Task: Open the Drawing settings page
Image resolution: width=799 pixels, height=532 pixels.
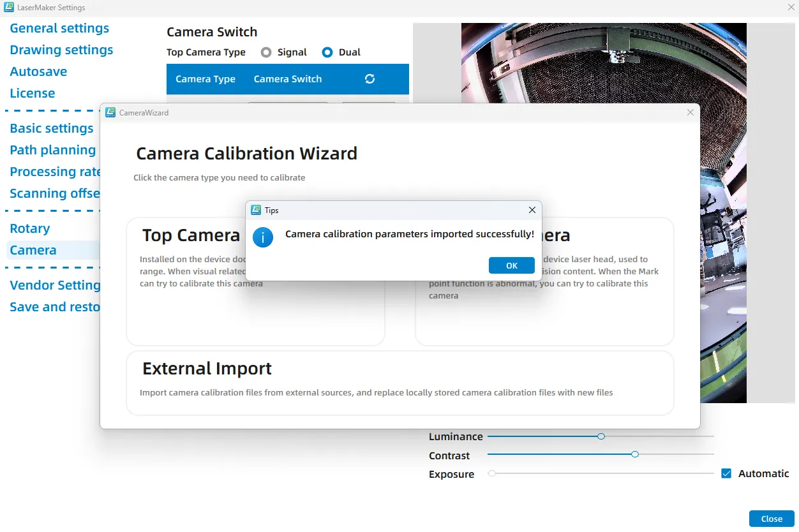Action: pos(61,50)
